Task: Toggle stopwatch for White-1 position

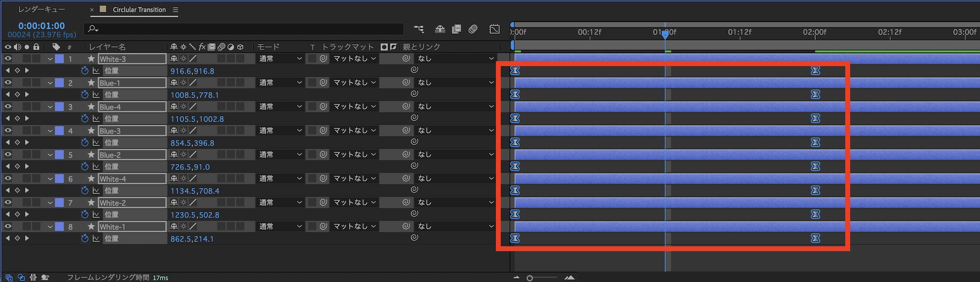Action: point(84,238)
